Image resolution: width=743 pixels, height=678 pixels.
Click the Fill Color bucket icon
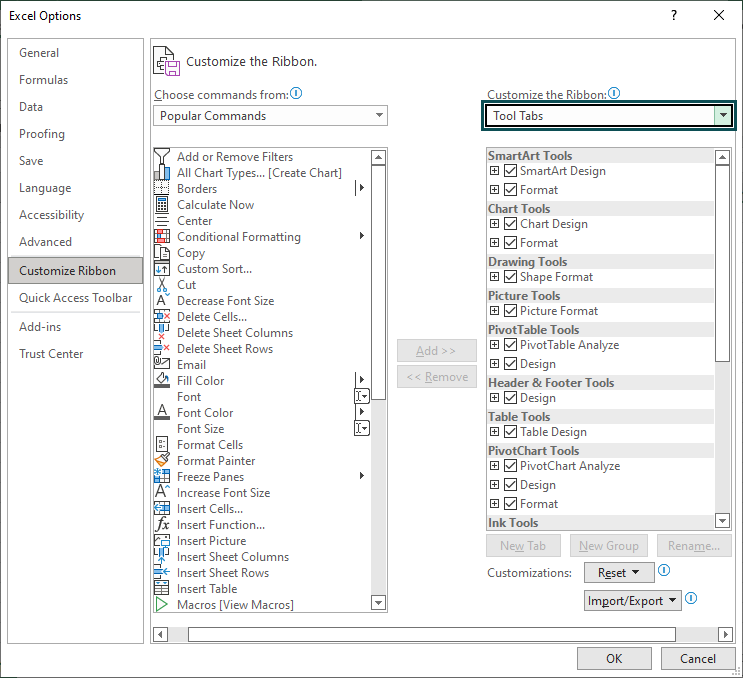coord(162,380)
